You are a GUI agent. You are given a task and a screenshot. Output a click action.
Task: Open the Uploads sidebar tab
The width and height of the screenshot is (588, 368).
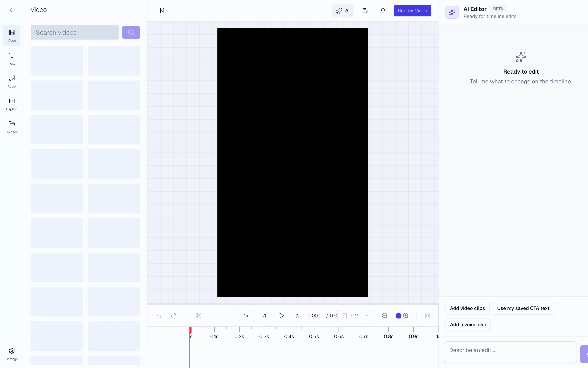pyautogui.click(x=12, y=127)
